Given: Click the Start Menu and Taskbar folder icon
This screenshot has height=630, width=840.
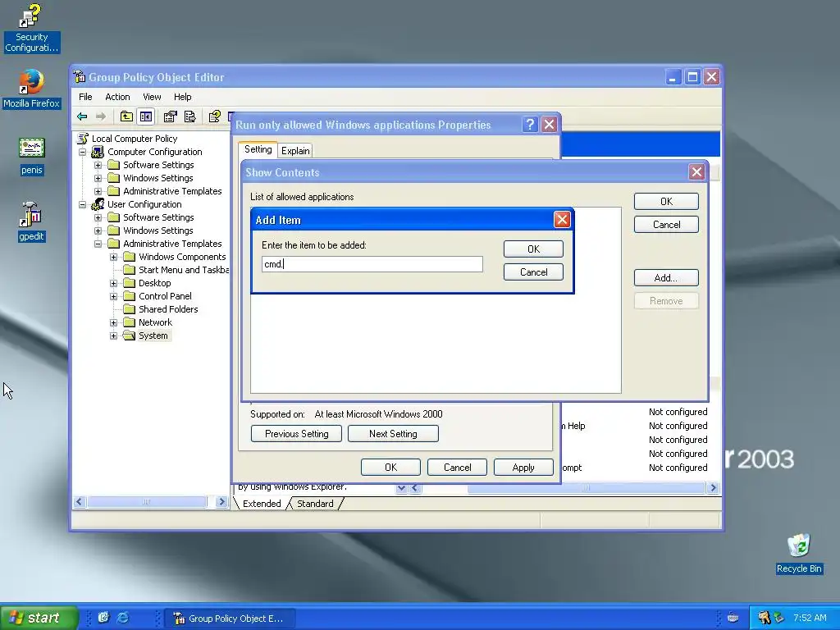Looking at the screenshot, I should pos(129,269).
